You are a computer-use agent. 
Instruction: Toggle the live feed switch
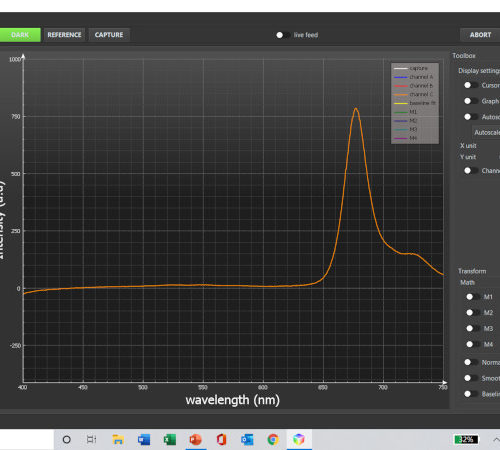point(283,35)
